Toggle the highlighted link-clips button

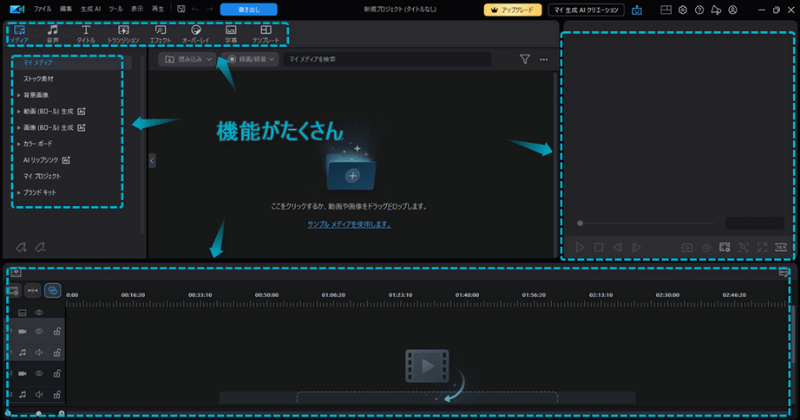[53, 290]
